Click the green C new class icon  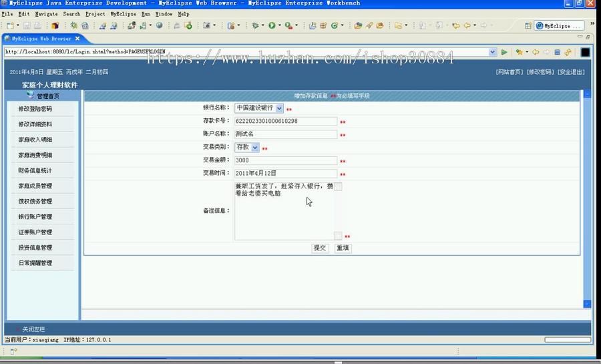[x=335, y=25]
